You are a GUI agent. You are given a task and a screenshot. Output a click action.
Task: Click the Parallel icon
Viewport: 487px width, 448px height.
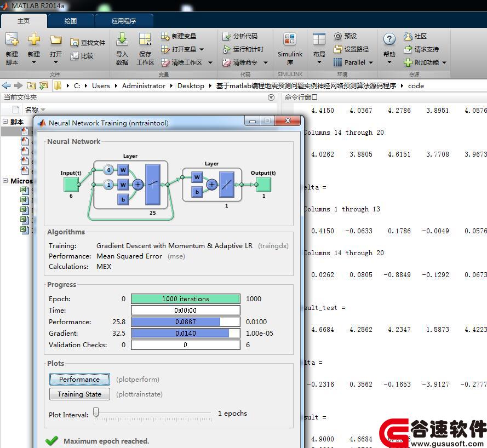[337, 62]
